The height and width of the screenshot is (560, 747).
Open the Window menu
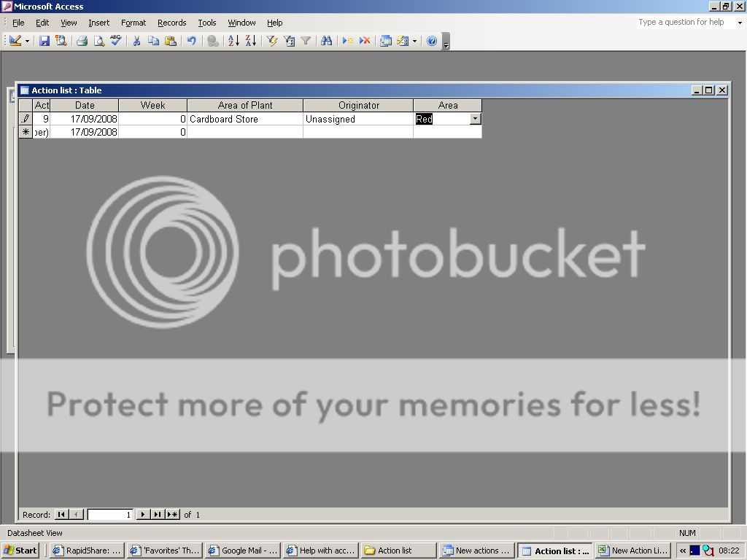[241, 23]
